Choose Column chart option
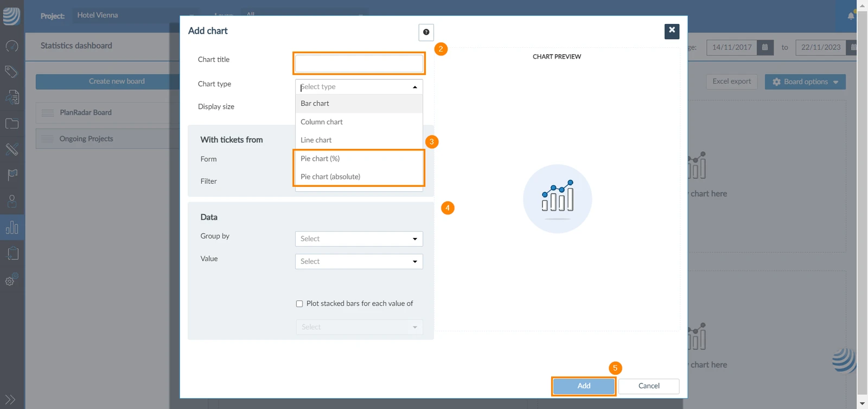The width and height of the screenshot is (868, 409). coord(359,122)
